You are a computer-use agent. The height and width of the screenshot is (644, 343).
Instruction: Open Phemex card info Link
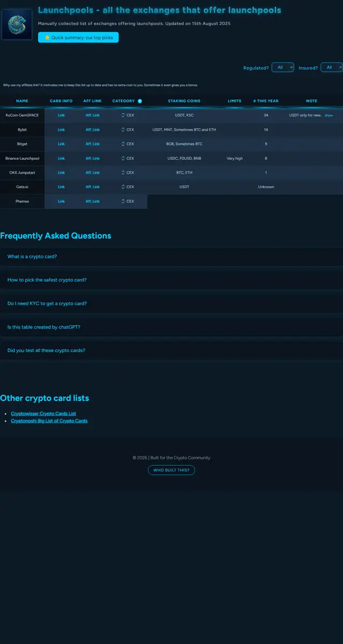tap(61, 201)
